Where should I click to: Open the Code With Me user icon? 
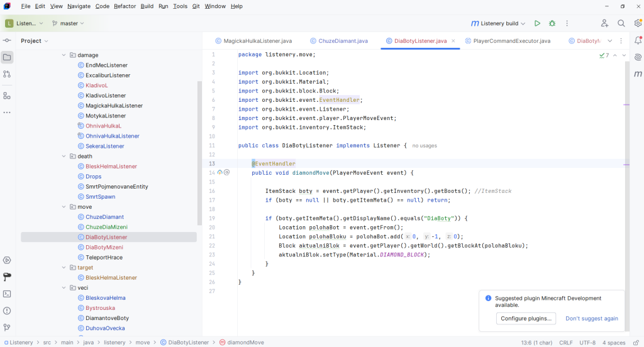coord(604,23)
